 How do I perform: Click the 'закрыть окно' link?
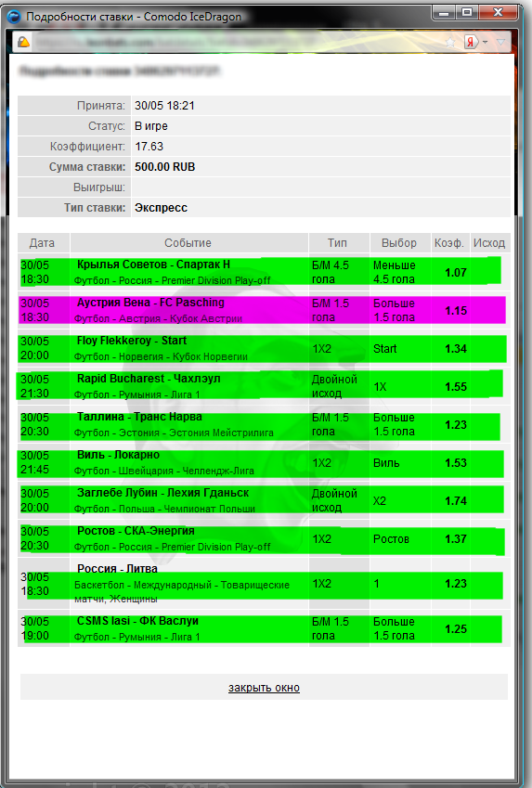tap(264, 688)
